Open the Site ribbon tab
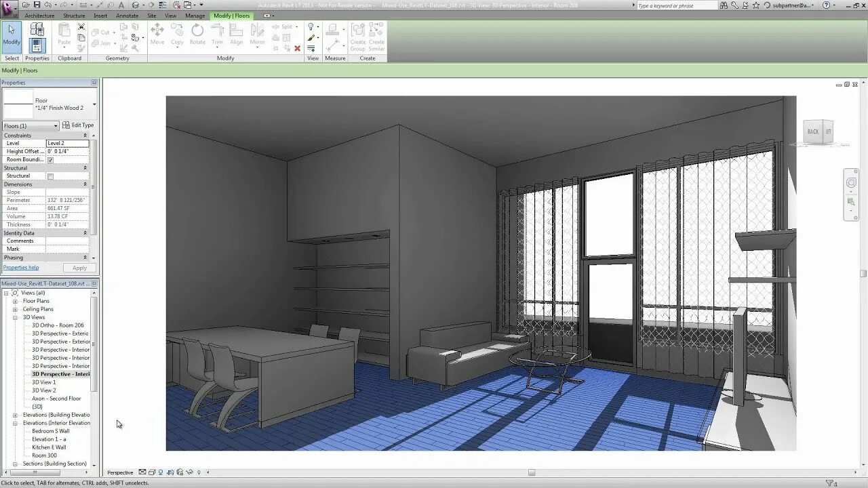The height and width of the screenshot is (488, 868). pyautogui.click(x=151, y=16)
